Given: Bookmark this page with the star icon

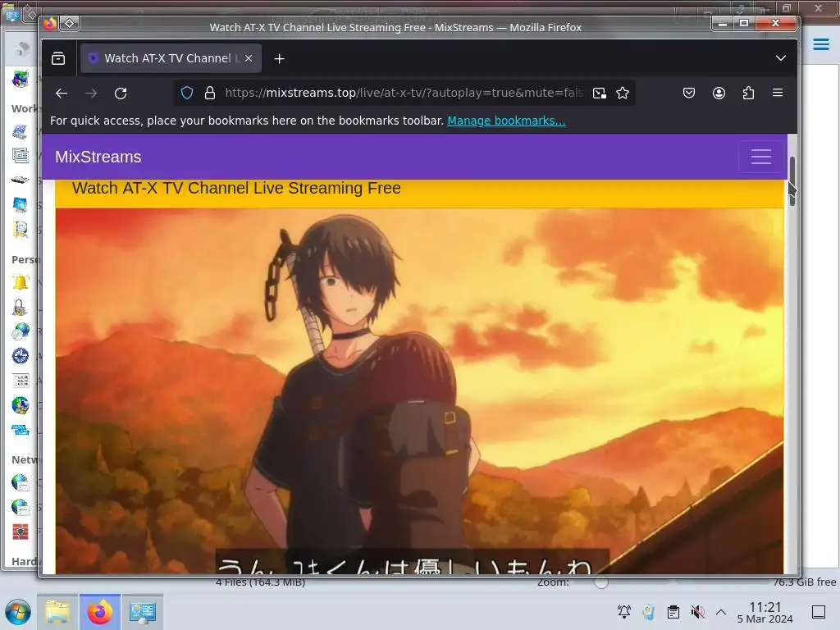Looking at the screenshot, I should point(623,94).
